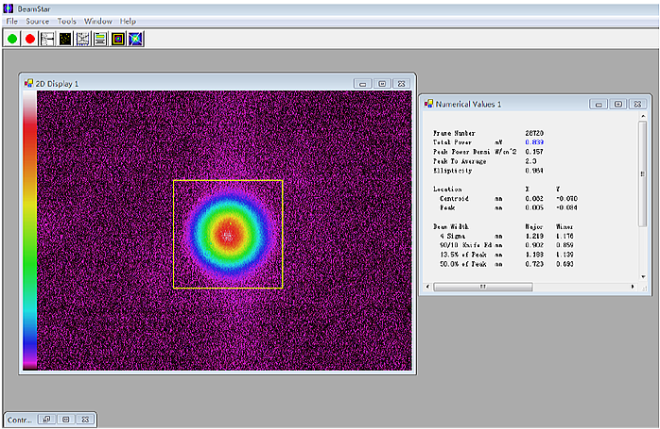Click the 3D profile plot toolbar icon
The width and height of the screenshot is (660, 429).
83,38
